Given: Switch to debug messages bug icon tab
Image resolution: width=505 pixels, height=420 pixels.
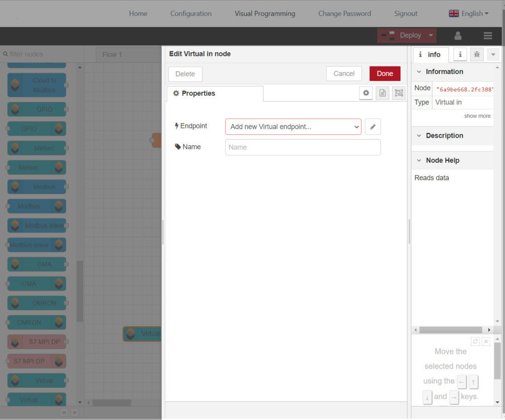Looking at the screenshot, I should (x=477, y=54).
